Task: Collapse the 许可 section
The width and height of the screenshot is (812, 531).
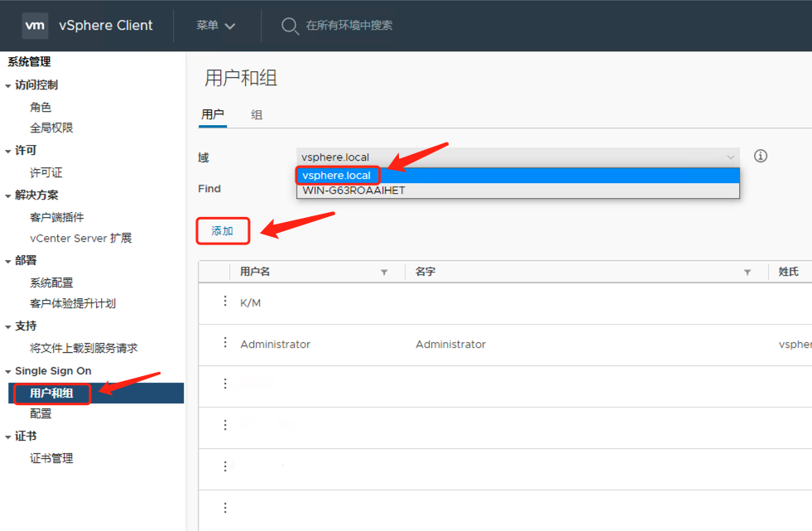Action: (x=7, y=152)
